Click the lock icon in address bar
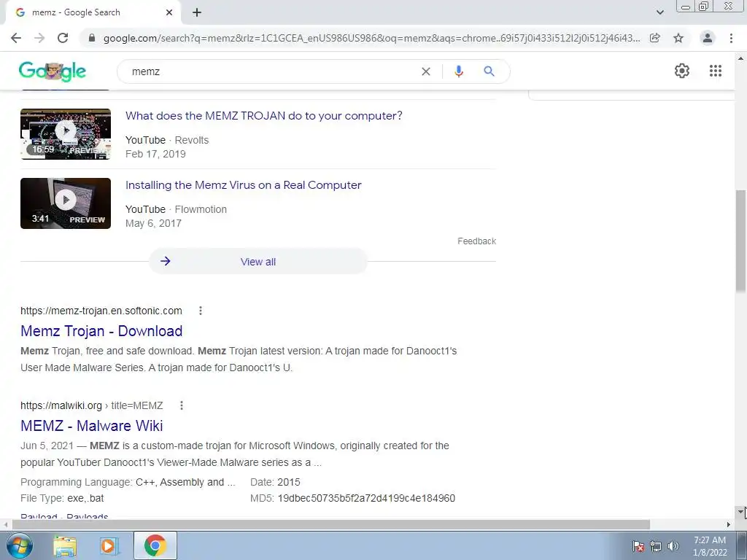 click(92, 38)
